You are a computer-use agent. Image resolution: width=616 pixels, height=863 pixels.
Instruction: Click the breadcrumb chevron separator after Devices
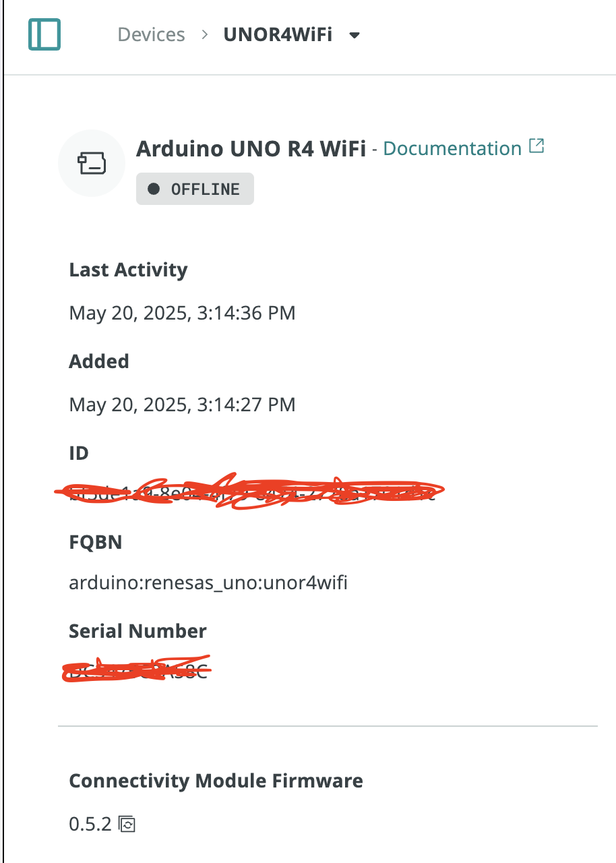(204, 34)
